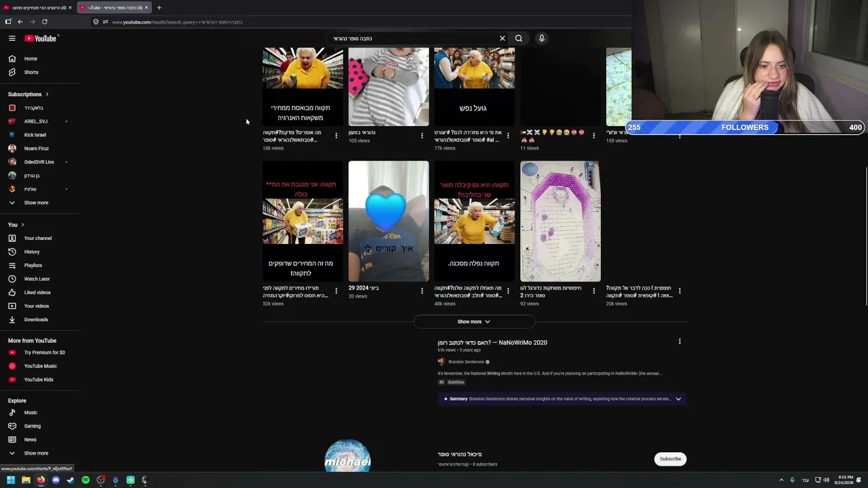Open Your channel

[x=39, y=239]
